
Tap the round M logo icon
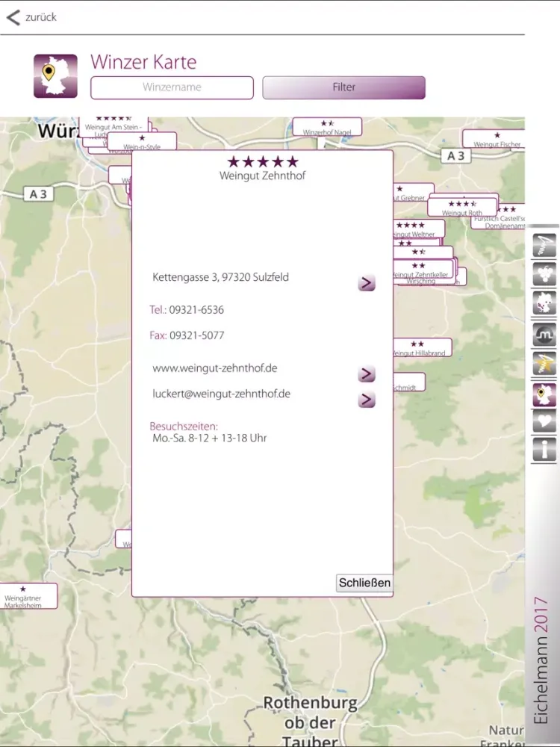point(544,334)
